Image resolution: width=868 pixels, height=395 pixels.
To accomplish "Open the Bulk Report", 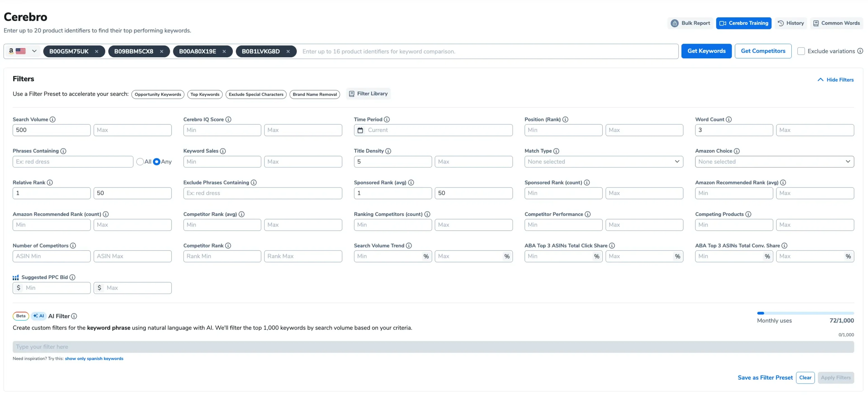I will [690, 23].
